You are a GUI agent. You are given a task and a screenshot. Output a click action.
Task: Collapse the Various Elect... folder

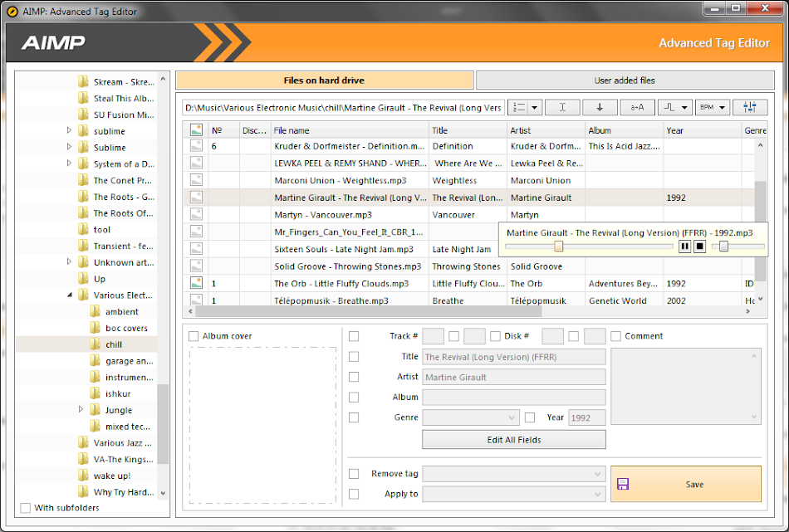pos(70,295)
